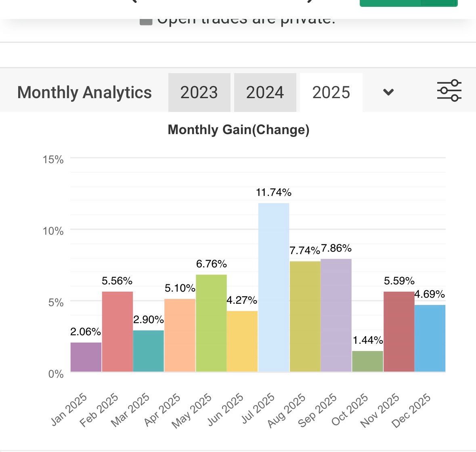Click the gray square beside open trades text
Screen dimensions: 476x452
coord(146,21)
